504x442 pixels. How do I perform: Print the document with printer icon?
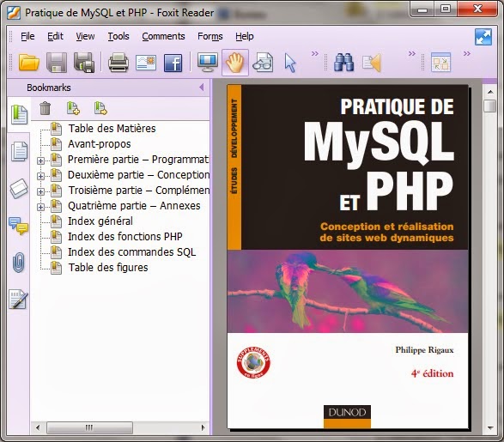(118, 63)
